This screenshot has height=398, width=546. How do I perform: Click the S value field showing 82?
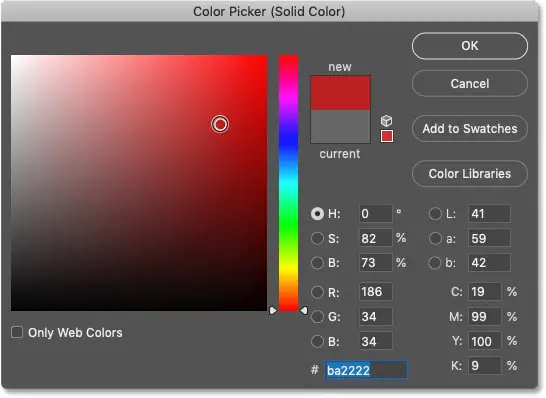(375, 239)
